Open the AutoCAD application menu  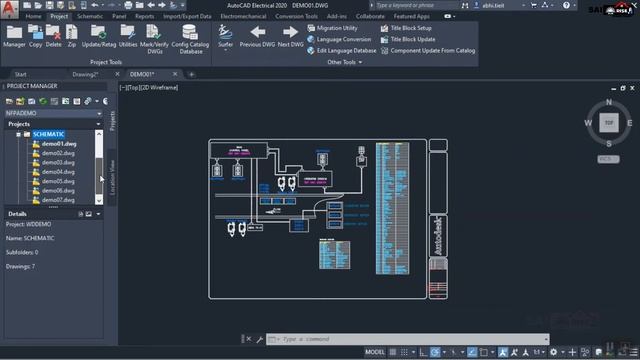[9, 9]
